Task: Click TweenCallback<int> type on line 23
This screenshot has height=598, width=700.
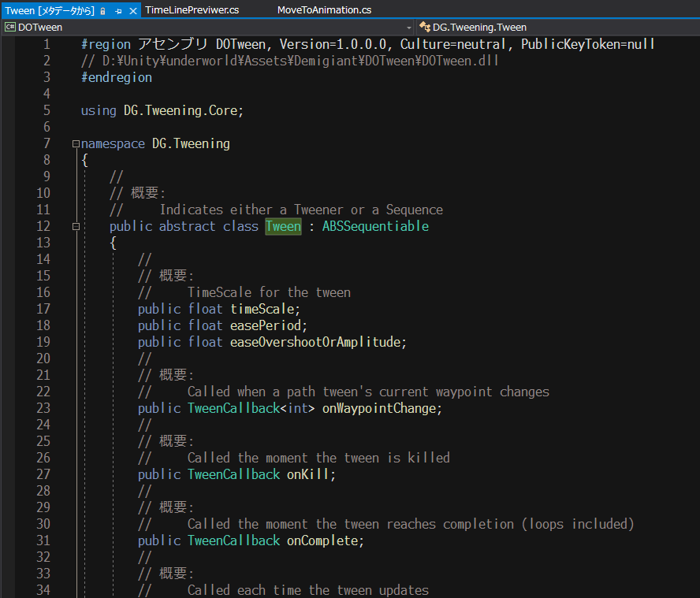Action: [x=251, y=408]
